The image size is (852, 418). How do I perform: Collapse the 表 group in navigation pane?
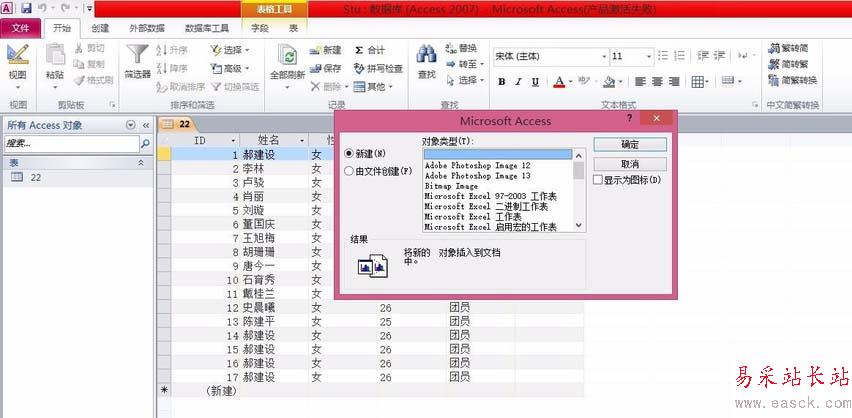click(x=141, y=163)
